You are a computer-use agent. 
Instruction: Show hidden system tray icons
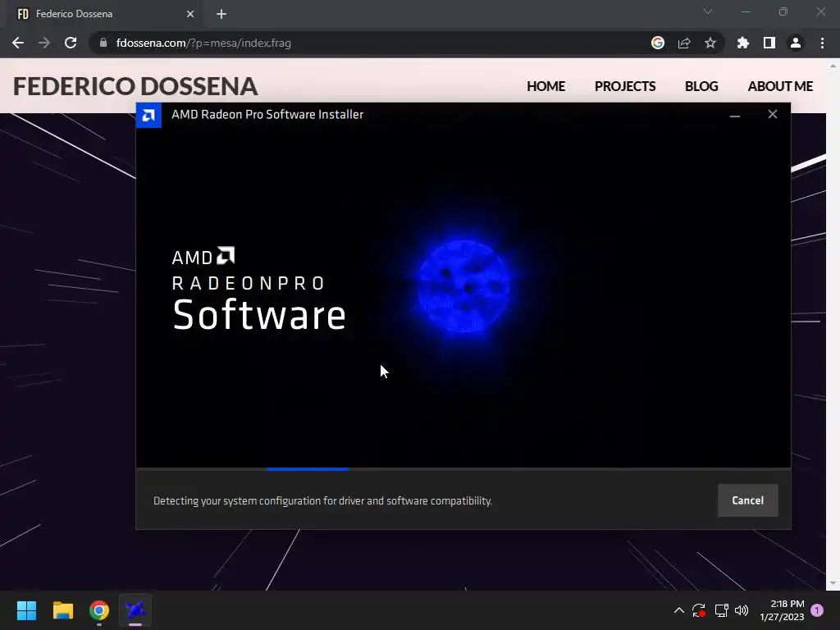pyautogui.click(x=678, y=610)
